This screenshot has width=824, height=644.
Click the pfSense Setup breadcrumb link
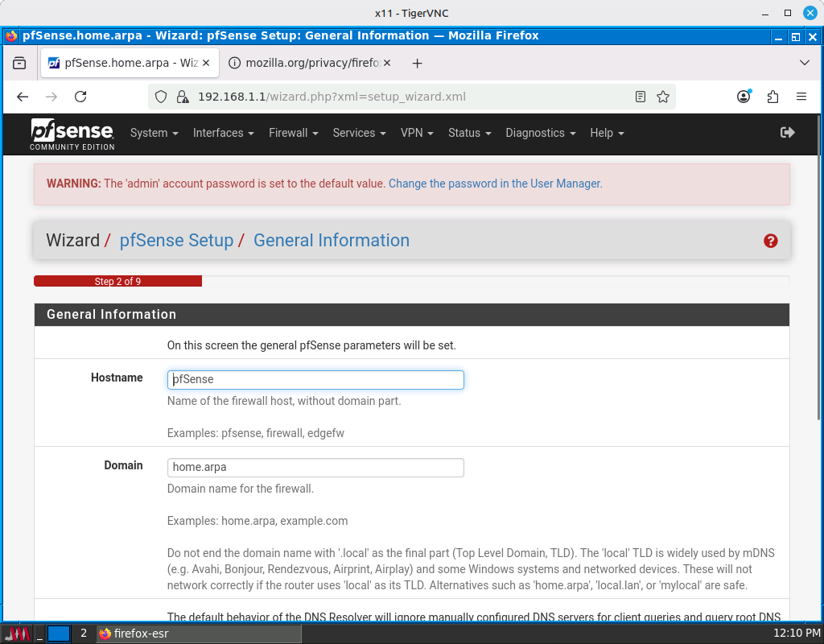click(176, 241)
